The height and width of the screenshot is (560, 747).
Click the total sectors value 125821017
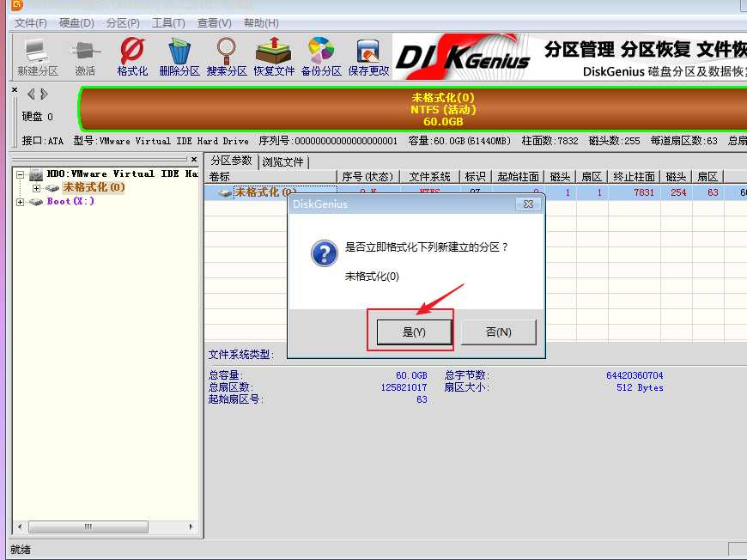point(404,387)
